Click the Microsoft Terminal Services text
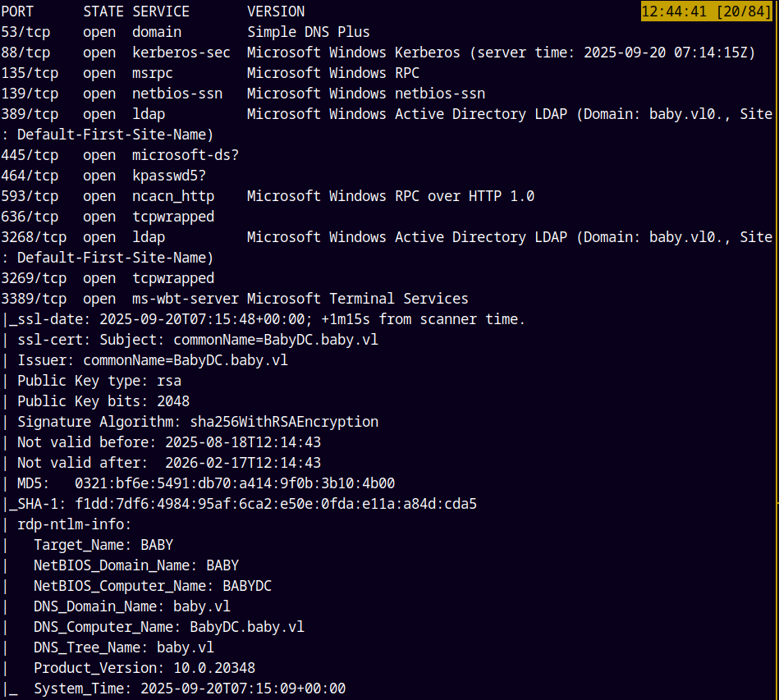Viewport: 779px width, 700px height. click(358, 299)
